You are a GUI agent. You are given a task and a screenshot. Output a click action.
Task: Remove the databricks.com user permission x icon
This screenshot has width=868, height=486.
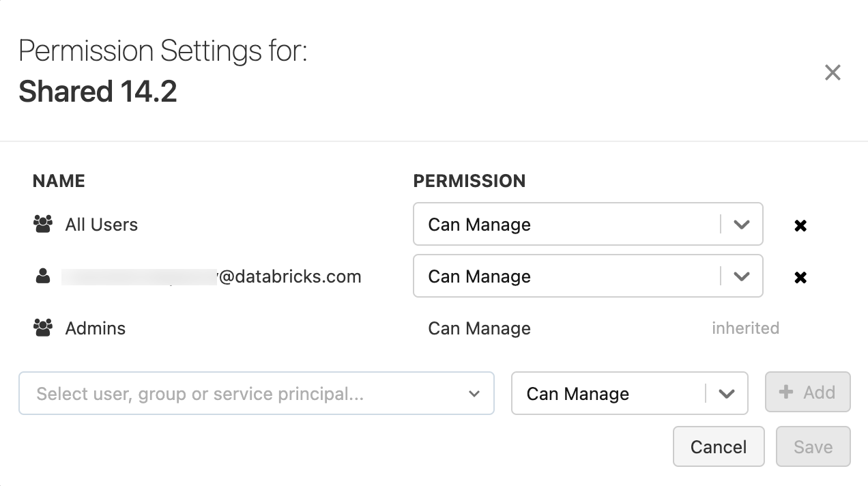800,277
